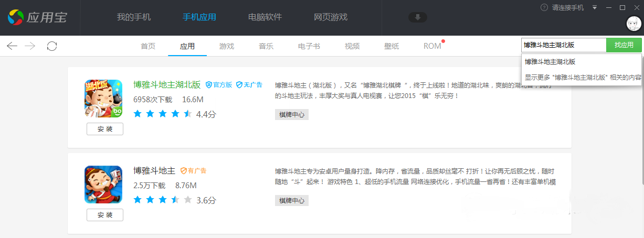Switch to 电脑软件 tab
The image size is (644, 238).
[x=265, y=17]
